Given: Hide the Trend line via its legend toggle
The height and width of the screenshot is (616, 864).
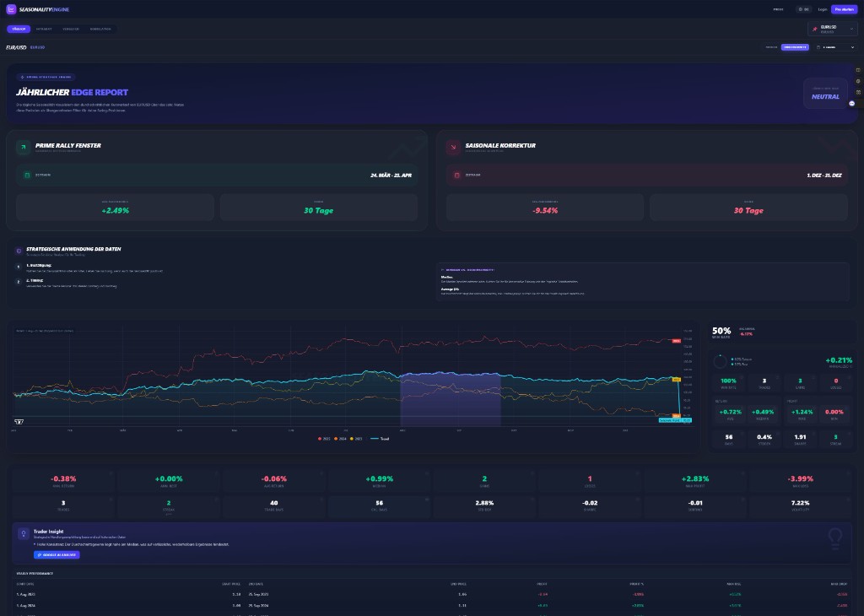Looking at the screenshot, I should click(x=379, y=439).
